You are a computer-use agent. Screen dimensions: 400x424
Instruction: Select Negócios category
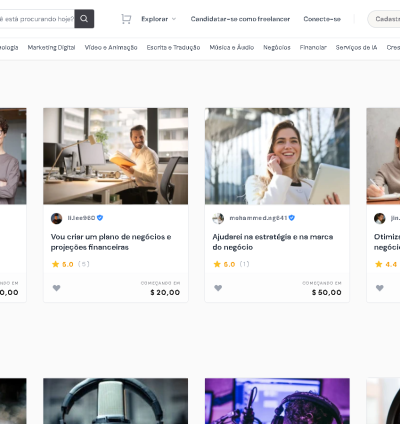(x=277, y=48)
